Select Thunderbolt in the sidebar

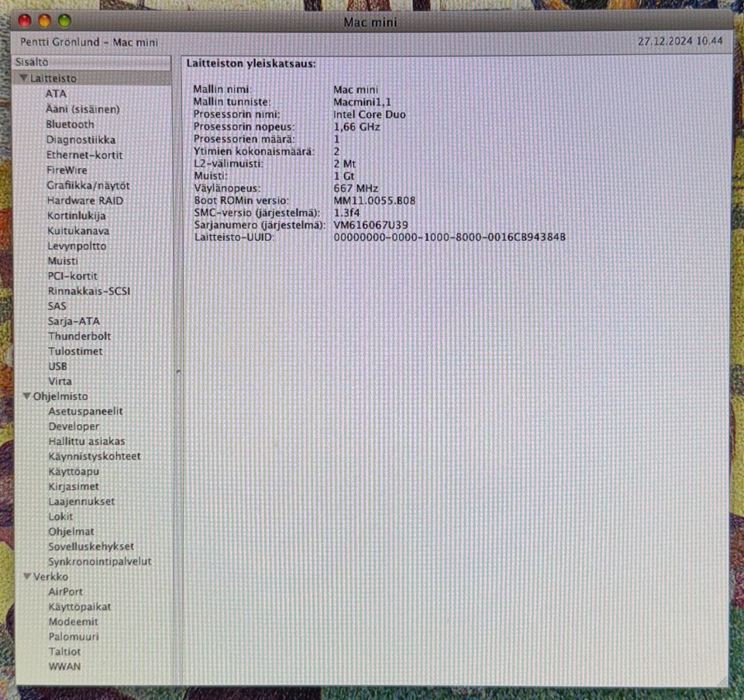click(x=79, y=336)
